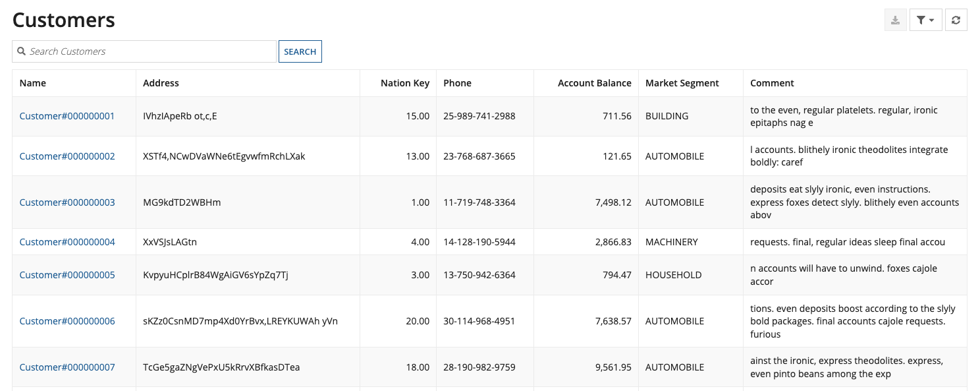Screen dimensions: 980x391
Task: Open Customer#000000002 link
Action: (x=67, y=156)
